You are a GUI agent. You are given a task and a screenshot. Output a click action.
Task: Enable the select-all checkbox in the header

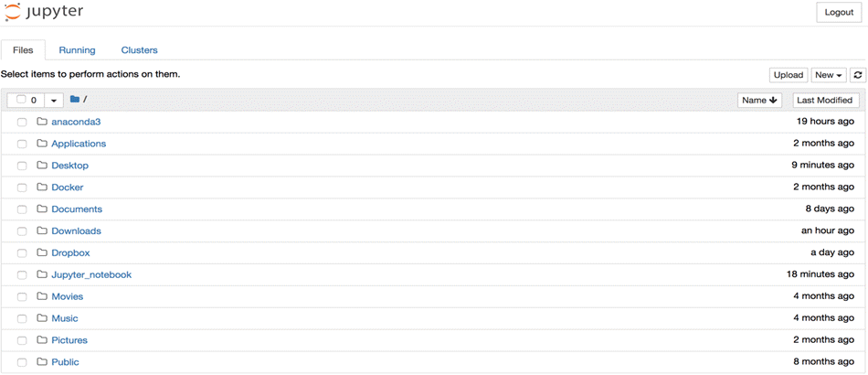[21, 100]
